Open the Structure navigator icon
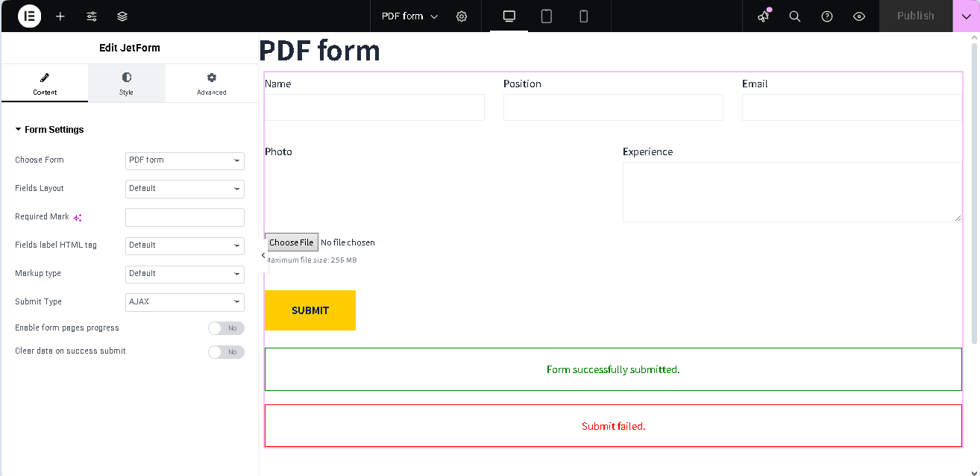This screenshot has width=980, height=476. click(122, 16)
